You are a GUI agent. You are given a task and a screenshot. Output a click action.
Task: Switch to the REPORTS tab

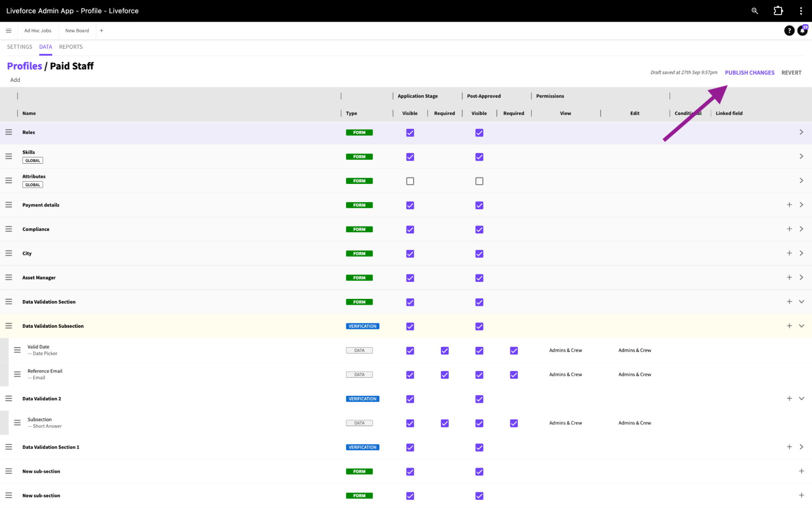[x=71, y=47]
